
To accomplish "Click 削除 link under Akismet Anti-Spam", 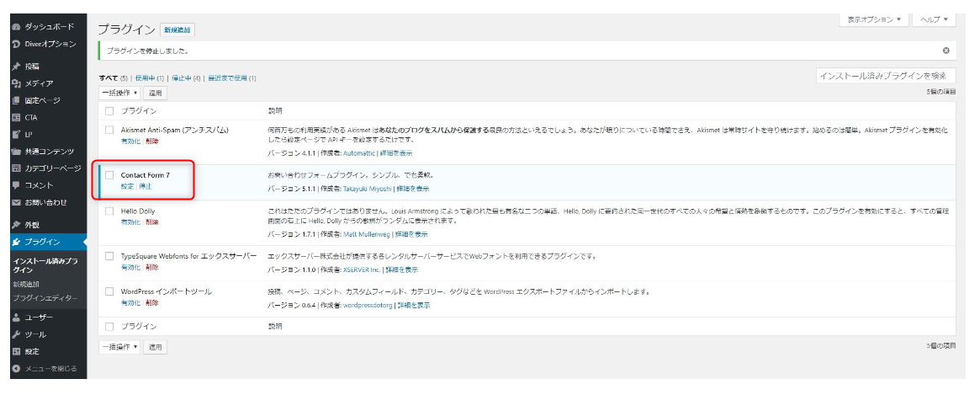I will pos(152,141).
